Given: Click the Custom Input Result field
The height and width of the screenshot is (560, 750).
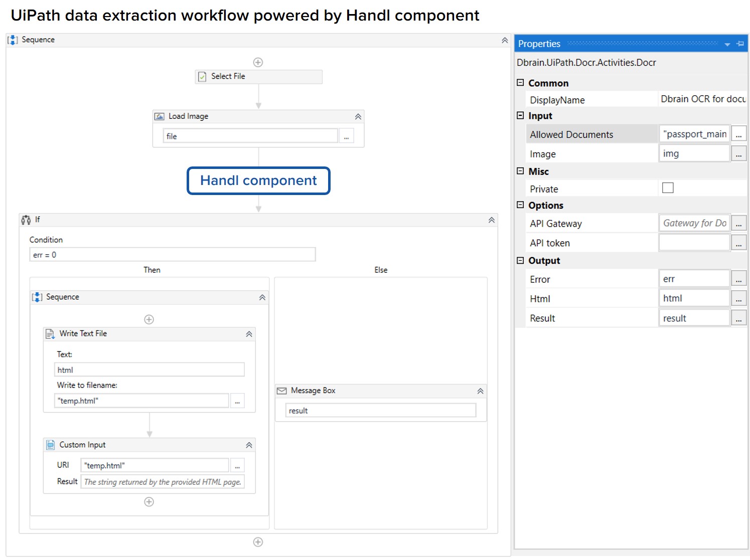Looking at the screenshot, I should pyautogui.click(x=163, y=482).
